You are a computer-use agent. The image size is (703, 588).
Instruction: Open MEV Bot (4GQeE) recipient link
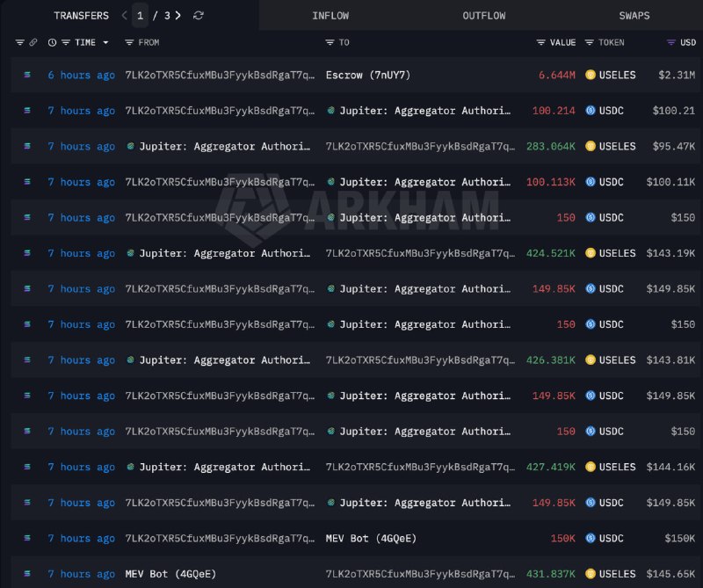coord(371,538)
